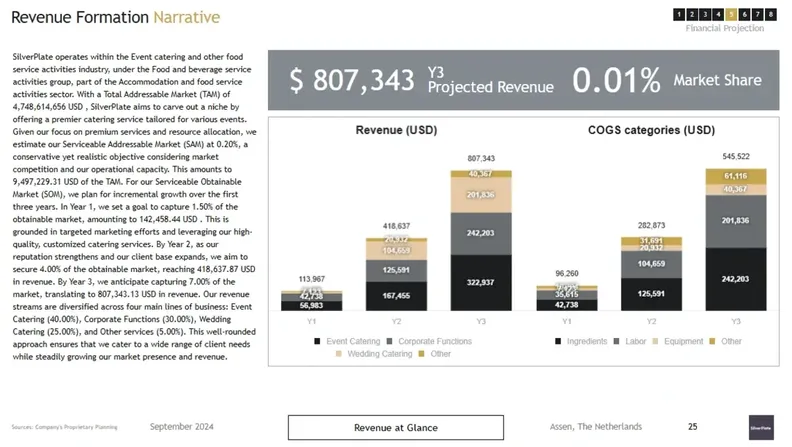
Task: Select Wedding Catering legend swatch
Action: click(339, 354)
